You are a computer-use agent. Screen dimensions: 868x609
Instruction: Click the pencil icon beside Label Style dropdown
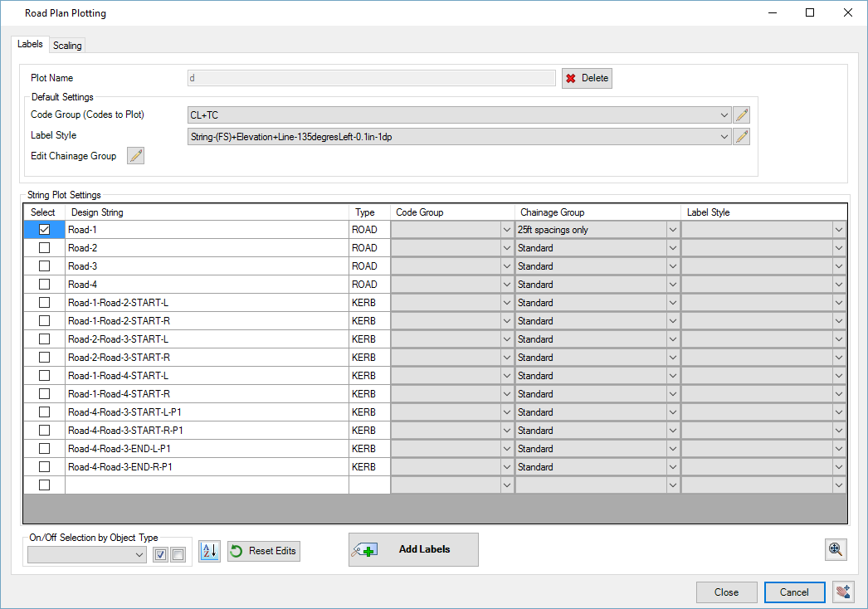(x=741, y=136)
